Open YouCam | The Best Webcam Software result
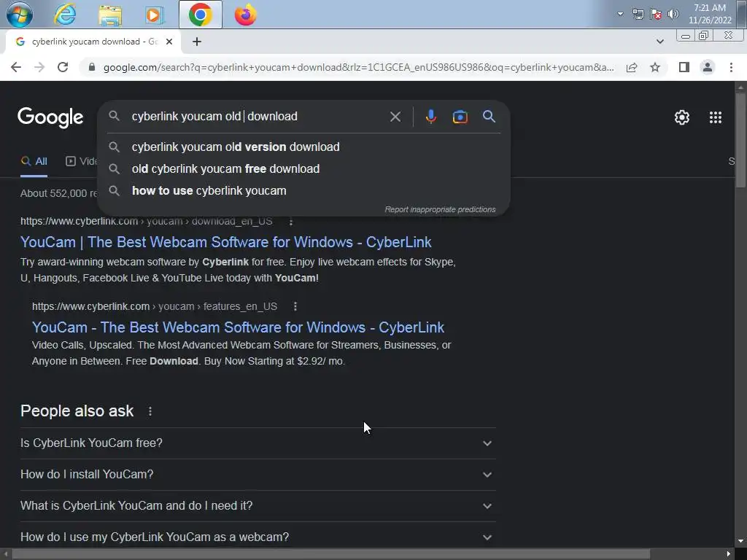Screen dimensions: 747x560 (226, 242)
